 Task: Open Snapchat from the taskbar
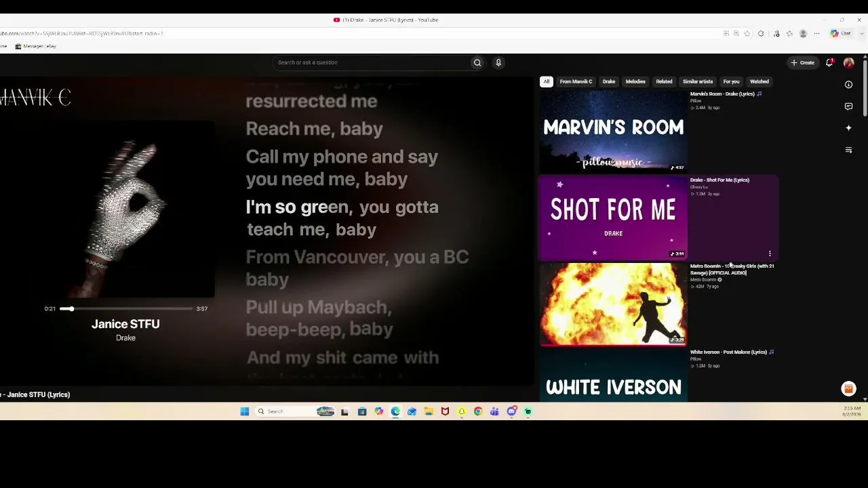coord(462,411)
